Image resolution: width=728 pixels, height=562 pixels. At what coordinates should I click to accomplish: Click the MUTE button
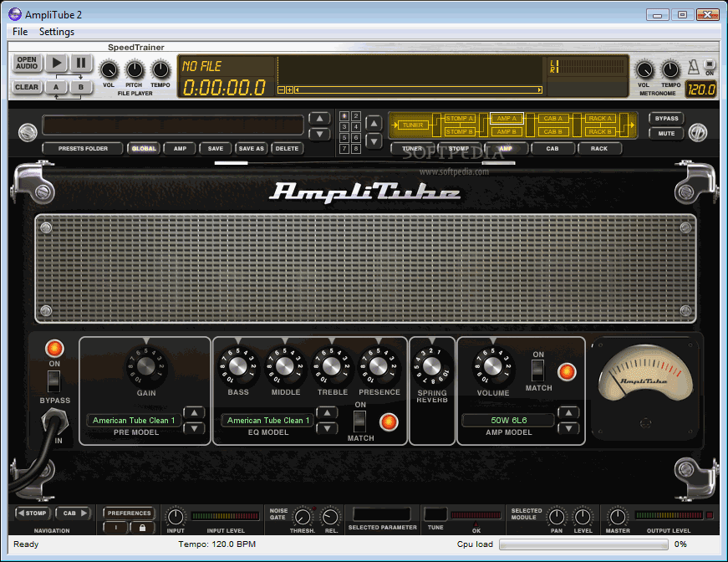667,133
